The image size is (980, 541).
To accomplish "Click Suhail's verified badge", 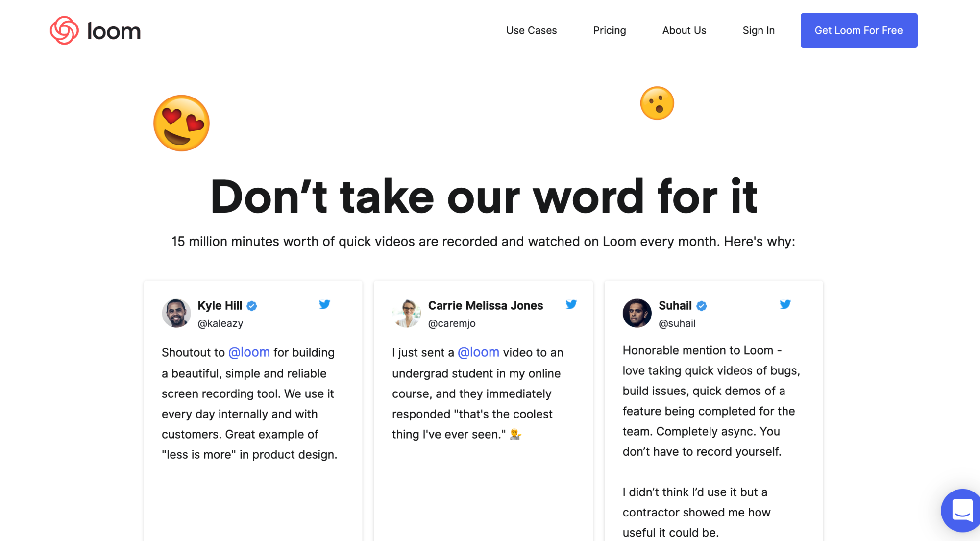I will (702, 306).
